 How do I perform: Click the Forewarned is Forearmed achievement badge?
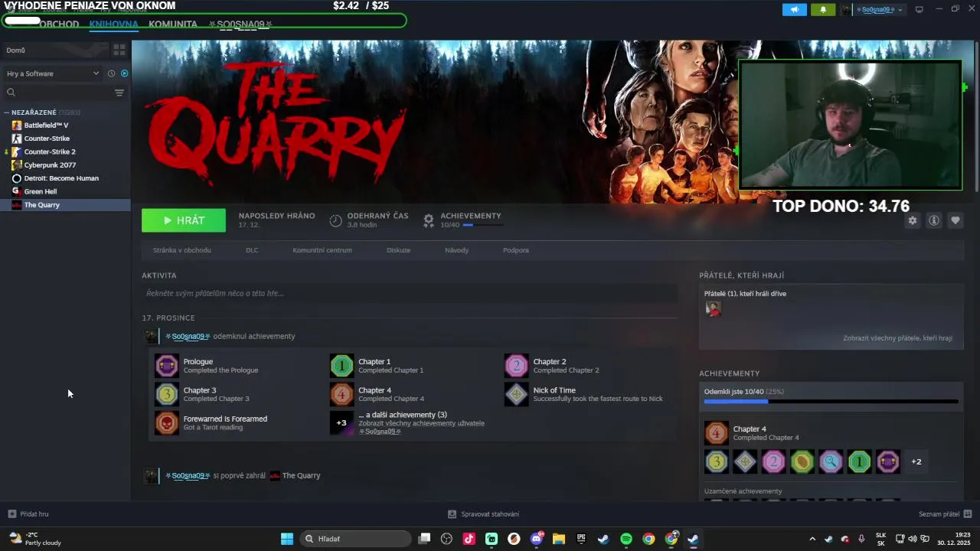167,422
